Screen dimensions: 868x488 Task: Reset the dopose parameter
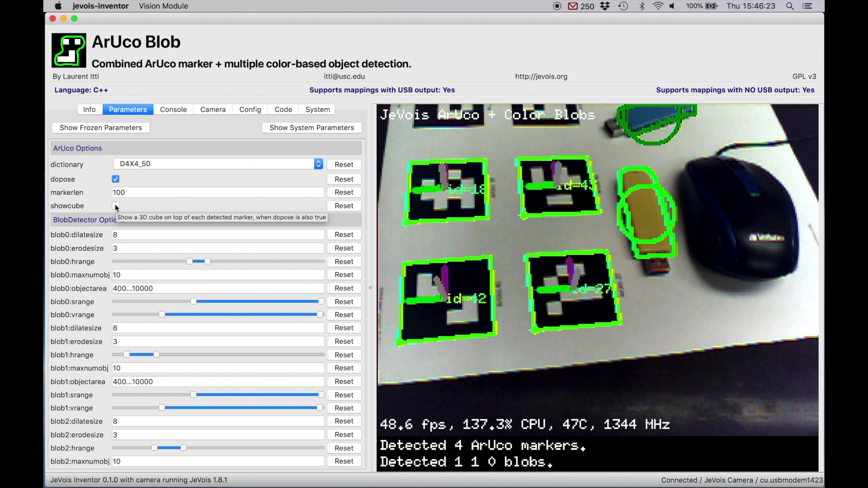tap(344, 179)
